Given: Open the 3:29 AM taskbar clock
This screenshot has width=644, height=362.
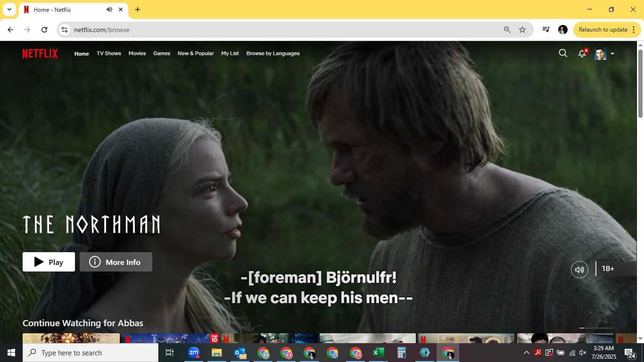Looking at the screenshot, I should (603, 353).
